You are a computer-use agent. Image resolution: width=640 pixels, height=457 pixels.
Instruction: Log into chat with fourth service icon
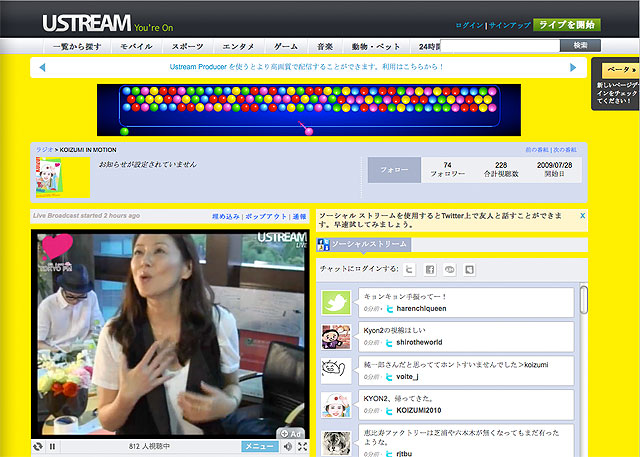(x=469, y=270)
